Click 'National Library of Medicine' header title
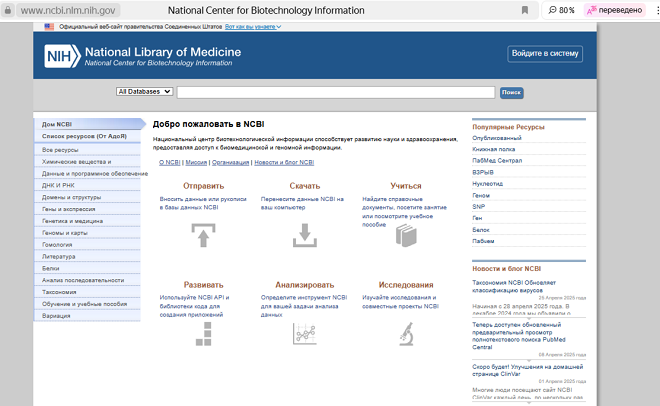Image resolution: width=660 pixels, height=406 pixels. (163, 52)
